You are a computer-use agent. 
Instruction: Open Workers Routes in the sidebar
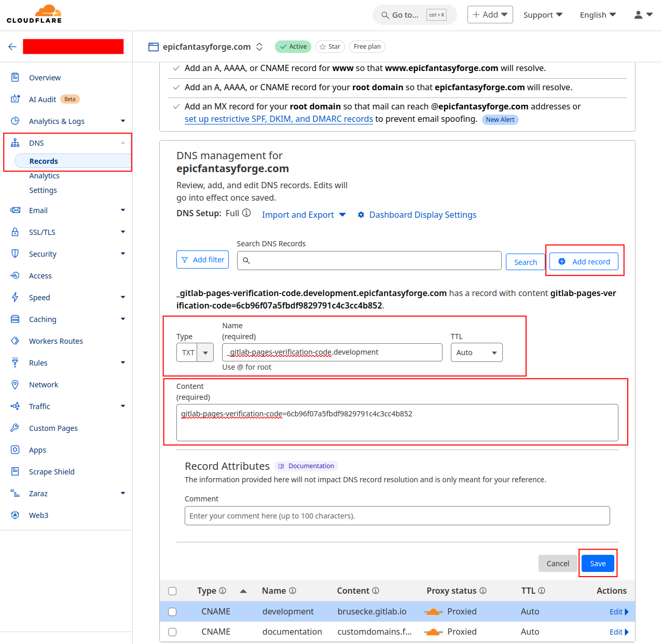(x=56, y=341)
